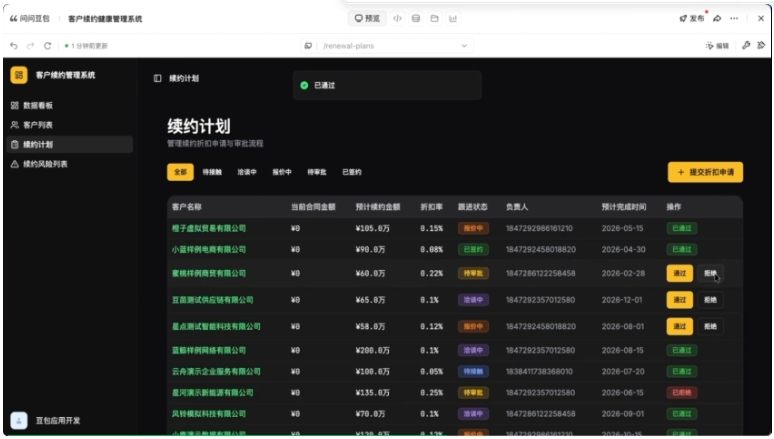The width and height of the screenshot is (774, 439).
Task: Select the 洽谈中 filter tab
Action: click(247, 172)
